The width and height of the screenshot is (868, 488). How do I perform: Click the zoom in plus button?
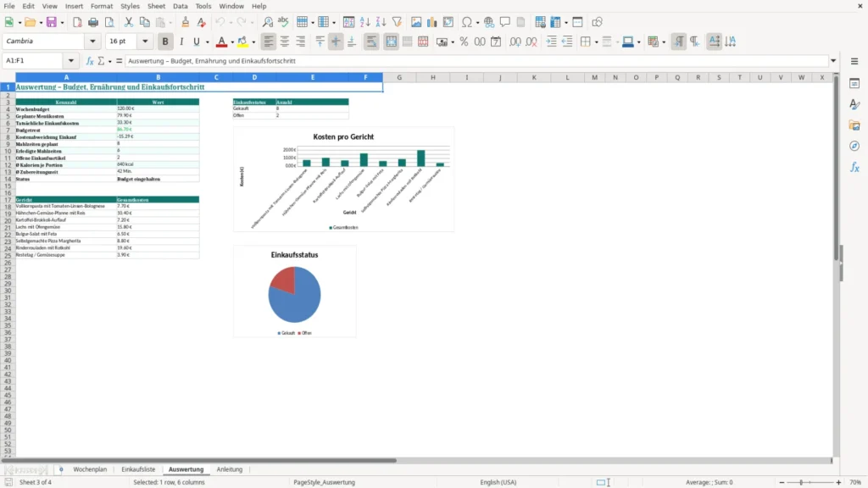[x=838, y=482]
